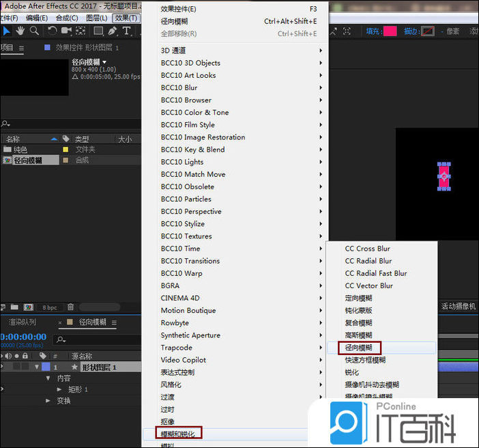This screenshot has height=448, width=479.
Task: Switch to 渲染队列 tab
Action: point(22,322)
